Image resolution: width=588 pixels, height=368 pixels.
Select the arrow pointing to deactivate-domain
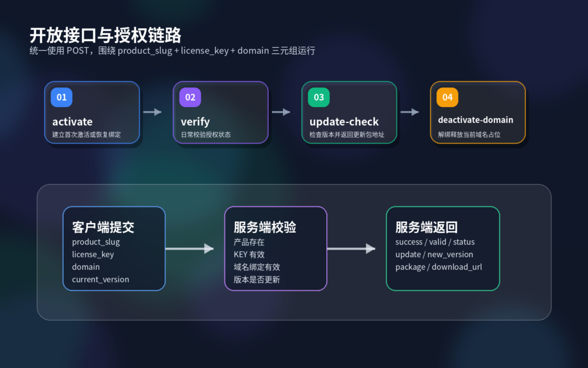tap(411, 112)
